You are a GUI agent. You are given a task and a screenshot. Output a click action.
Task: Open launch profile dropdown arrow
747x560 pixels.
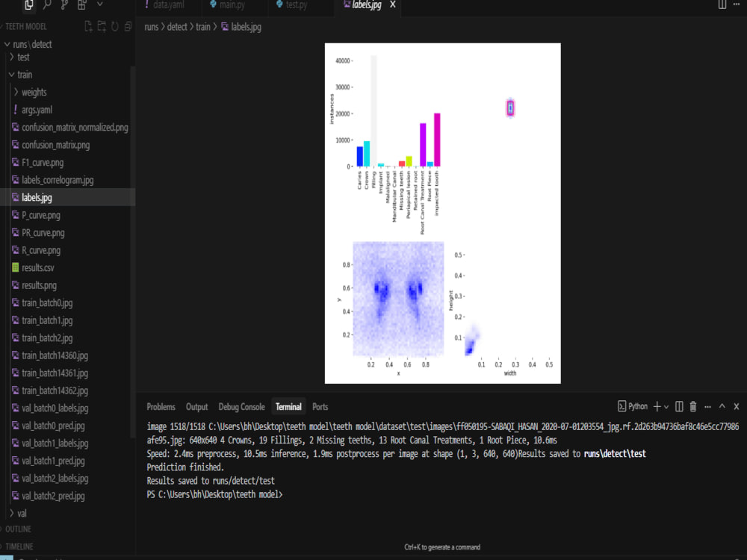tap(666, 407)
